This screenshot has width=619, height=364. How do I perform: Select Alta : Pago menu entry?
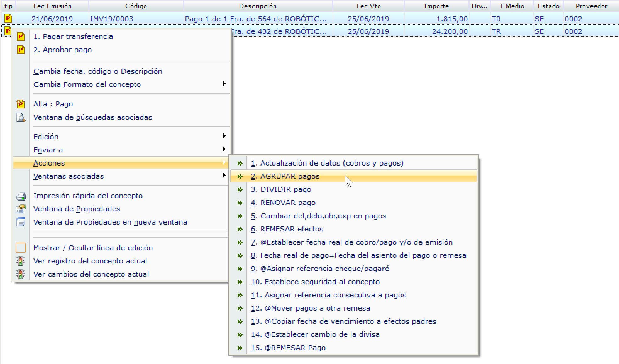pyautogui.click(x=53, y=104)
